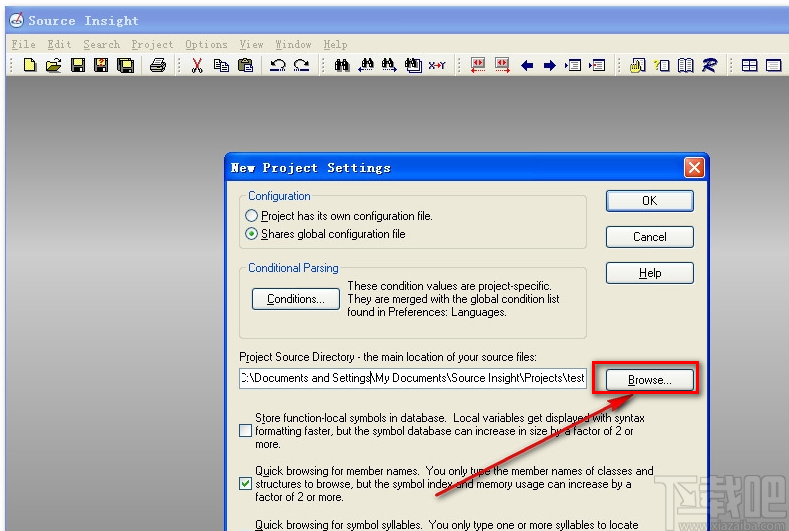Open the View menu

click(251, 44)
